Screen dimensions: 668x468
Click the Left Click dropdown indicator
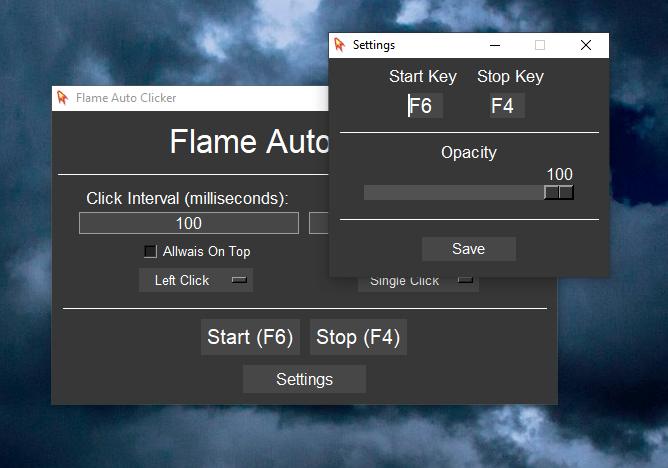(x=239, y=280)
